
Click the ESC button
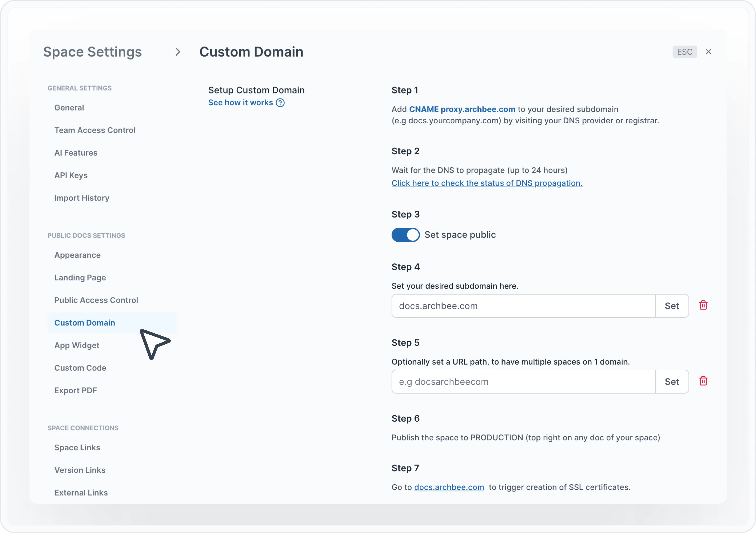[x=684, y=52]
